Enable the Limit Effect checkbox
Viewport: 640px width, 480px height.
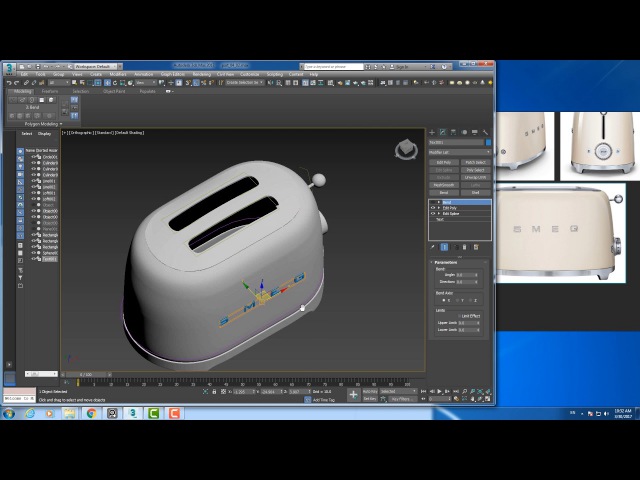click(459, 316)
